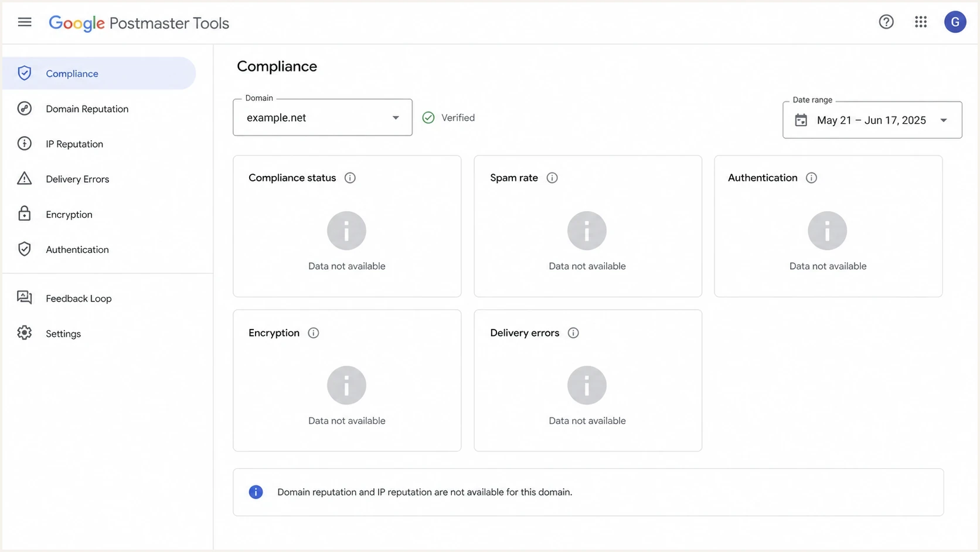Click the Encryption card title

coord(274,333)
